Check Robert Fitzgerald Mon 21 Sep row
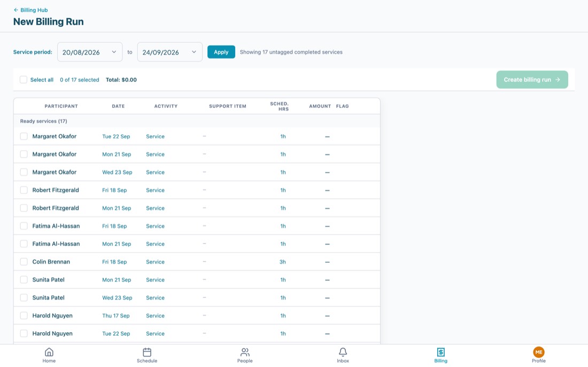Viewport: 588px width, 367px height. click(24, 208)
